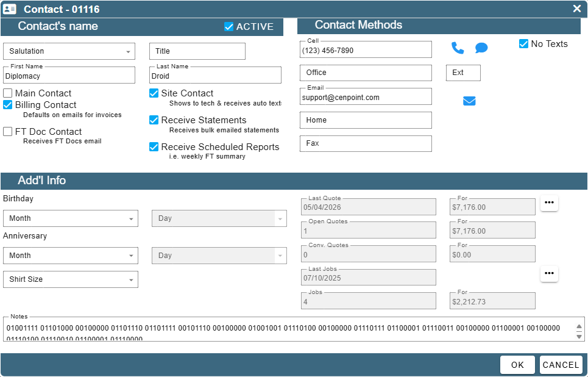Open the Last Jobs ellipsis button

coord(549,273)
